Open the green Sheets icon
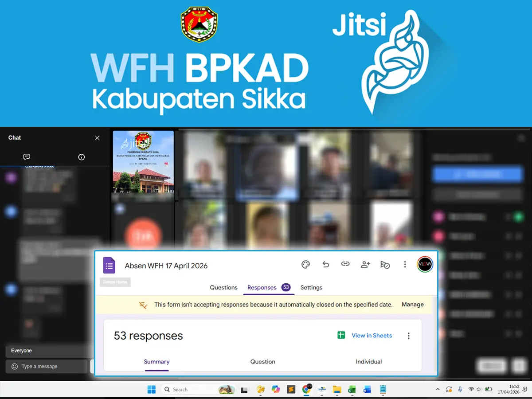This screenshot has height=399, width=532. pyautogui.click(x=341, y=335)
